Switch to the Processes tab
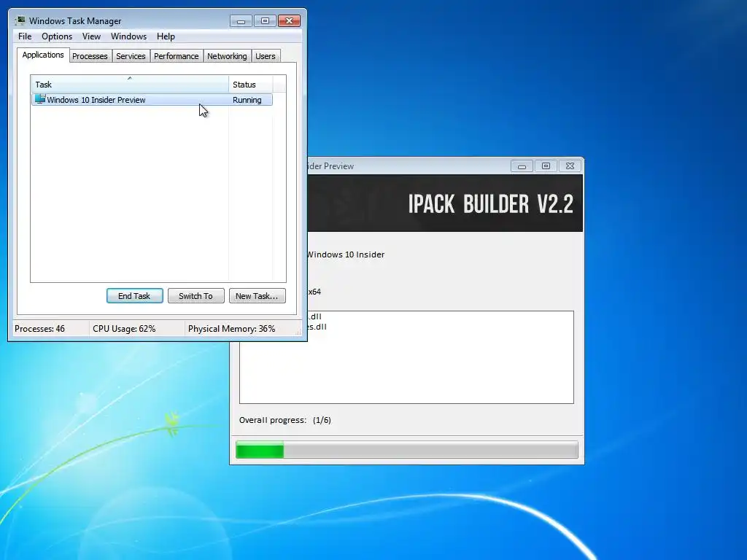The height and width of the screenshot is (560, 747). [90, 56]
